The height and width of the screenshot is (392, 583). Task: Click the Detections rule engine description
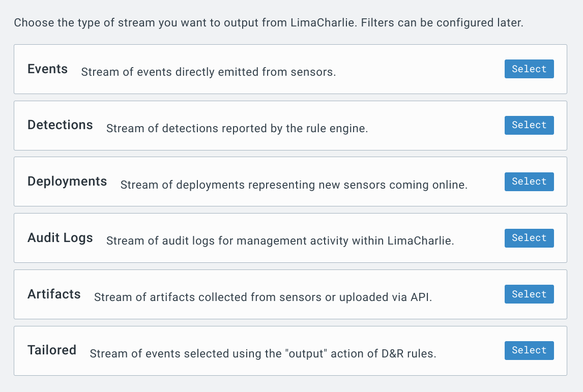237,129
